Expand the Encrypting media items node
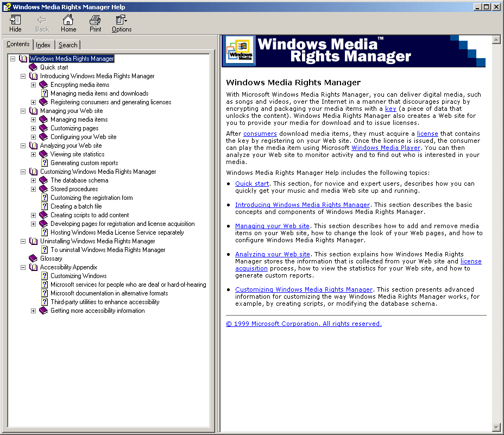Image resolution: width=504 pixels, height=435 pixels. tap(34, 85)
